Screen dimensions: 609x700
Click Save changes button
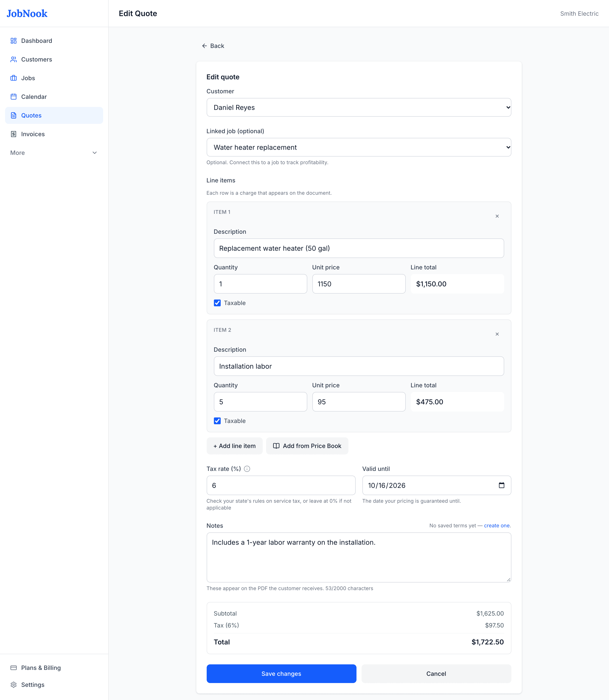point(281,673)
